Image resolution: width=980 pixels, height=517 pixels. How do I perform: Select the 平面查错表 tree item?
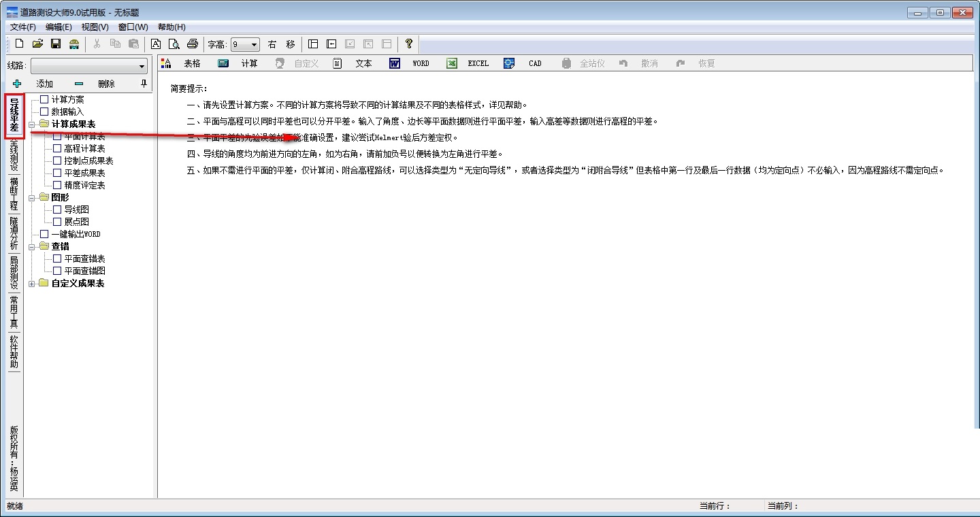click(x=84, y=258)
